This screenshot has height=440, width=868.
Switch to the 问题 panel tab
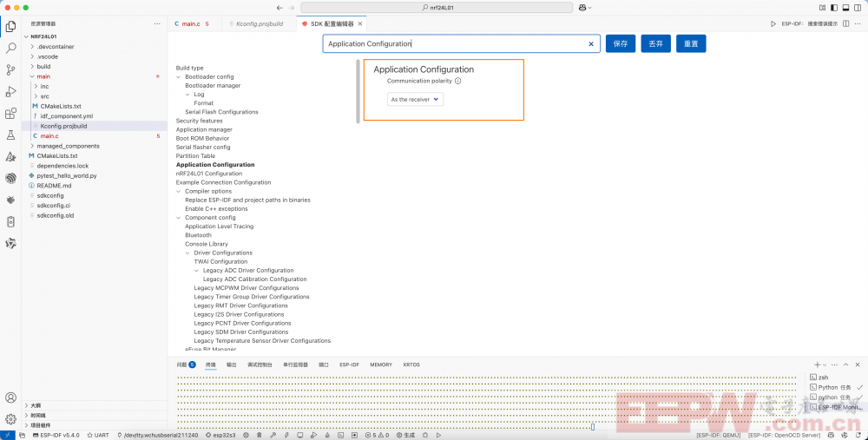(186, 364)
